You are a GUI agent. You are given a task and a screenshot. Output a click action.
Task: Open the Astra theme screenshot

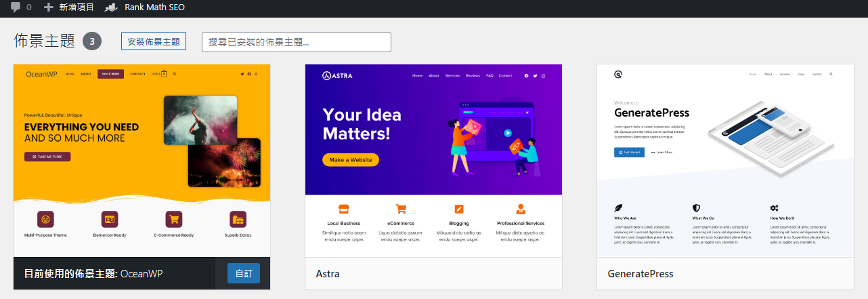pos(433,161)
